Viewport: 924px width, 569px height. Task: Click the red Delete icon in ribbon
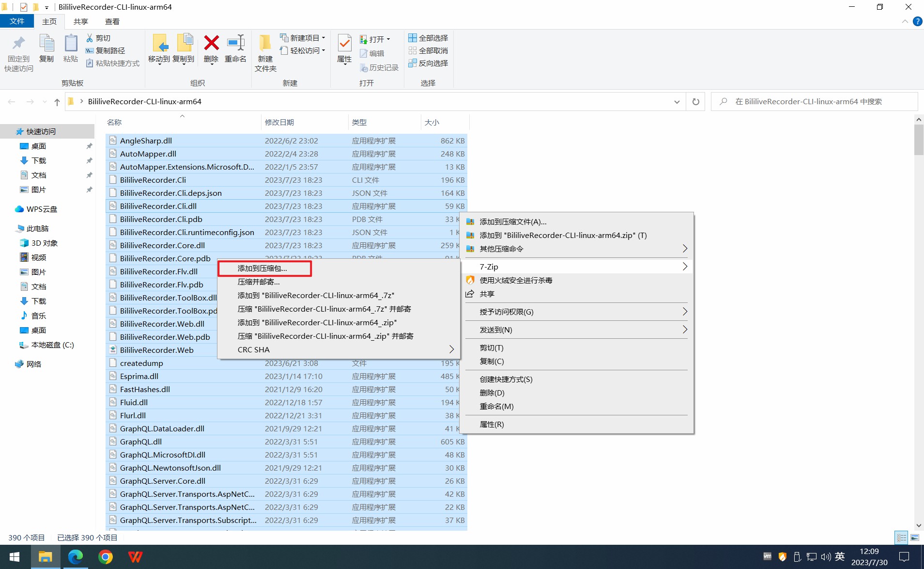(x=211, y=44)
